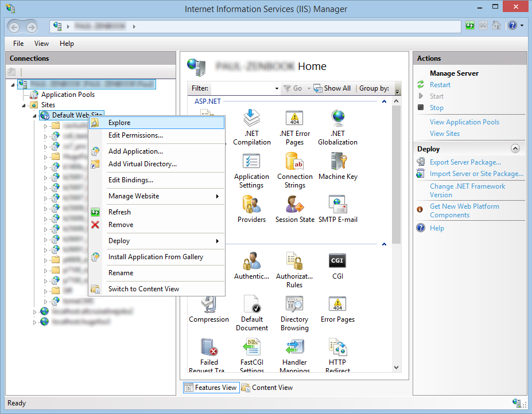Open the Help toolbar dropdown arrow
This screenshot has width=532, height=414.
click(522, 26)
